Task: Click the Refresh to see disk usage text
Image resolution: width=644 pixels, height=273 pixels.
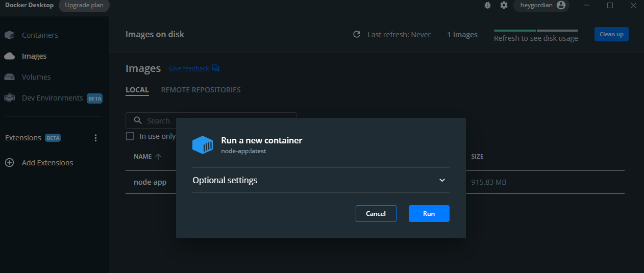Action: tap(536, 38)
